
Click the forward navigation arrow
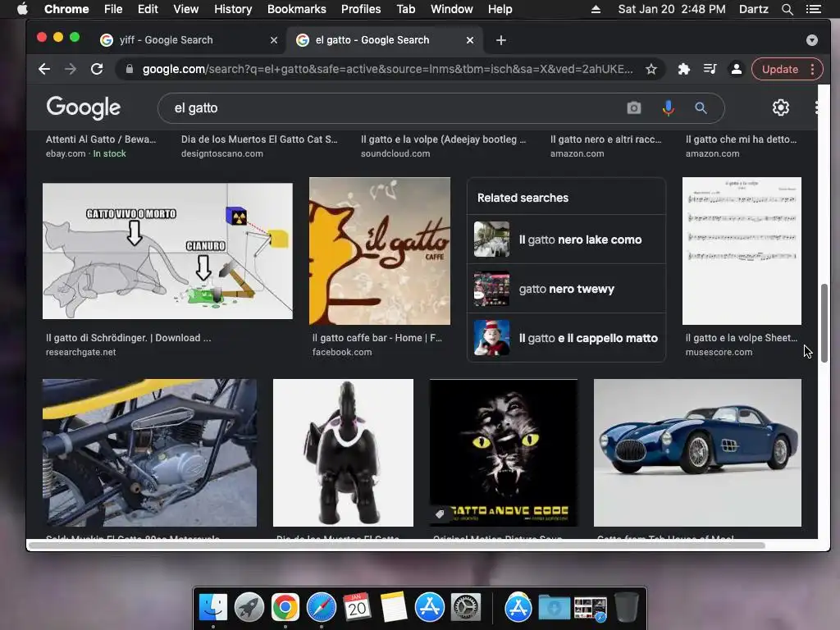pyautogui.click(x=71, y=69)
